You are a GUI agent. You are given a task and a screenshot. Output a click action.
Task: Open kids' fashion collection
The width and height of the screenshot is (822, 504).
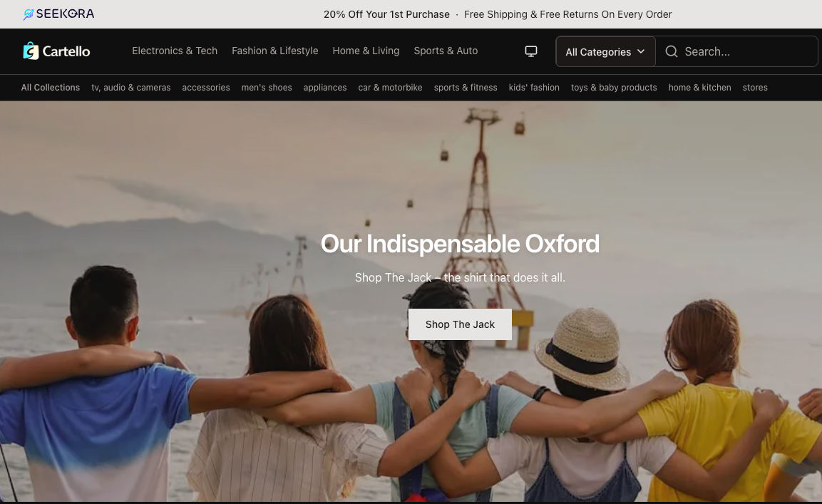tap(534, 88)
